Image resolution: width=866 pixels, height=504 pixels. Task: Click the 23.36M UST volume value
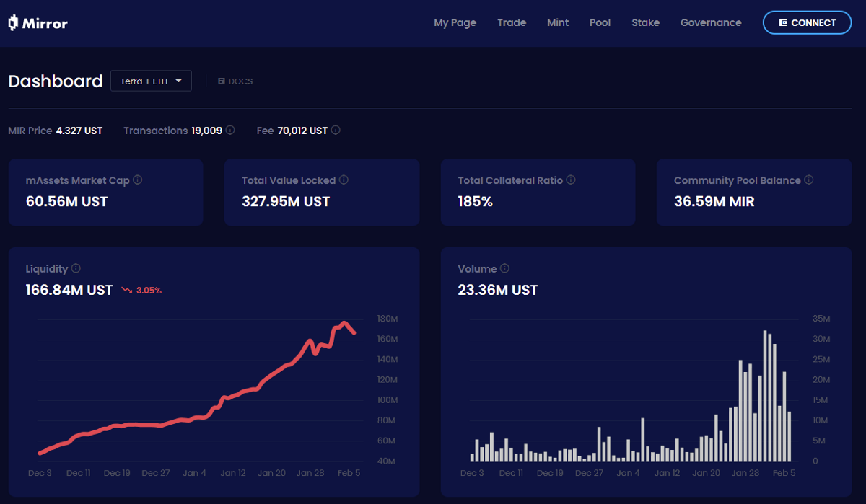tap(498, 290)
